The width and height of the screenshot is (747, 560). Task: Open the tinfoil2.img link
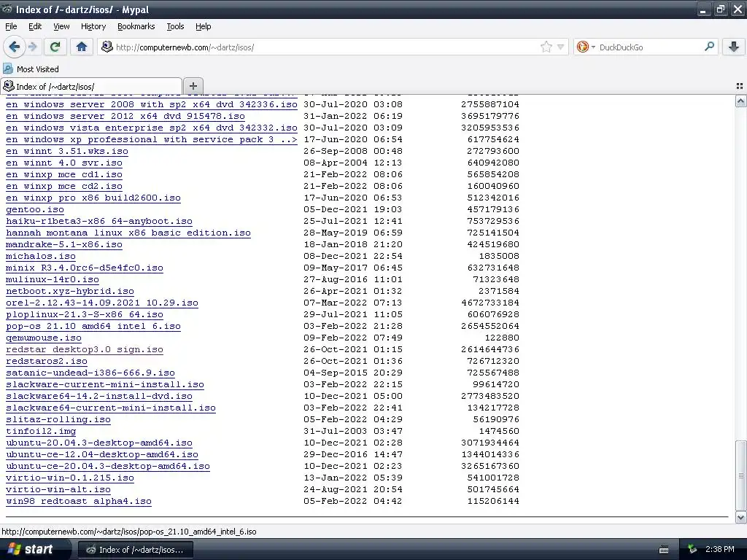(41, 431)
